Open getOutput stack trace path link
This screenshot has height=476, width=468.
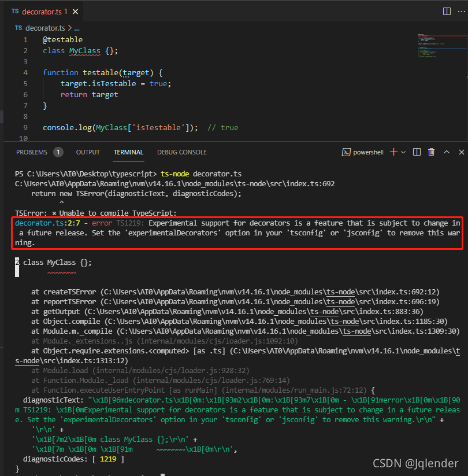tap(254, 312)
